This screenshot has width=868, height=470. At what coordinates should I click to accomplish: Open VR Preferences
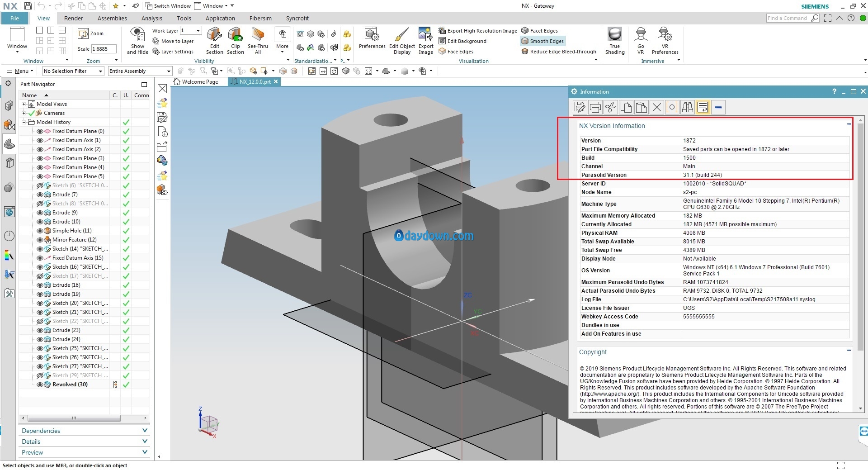click(665, 40)
